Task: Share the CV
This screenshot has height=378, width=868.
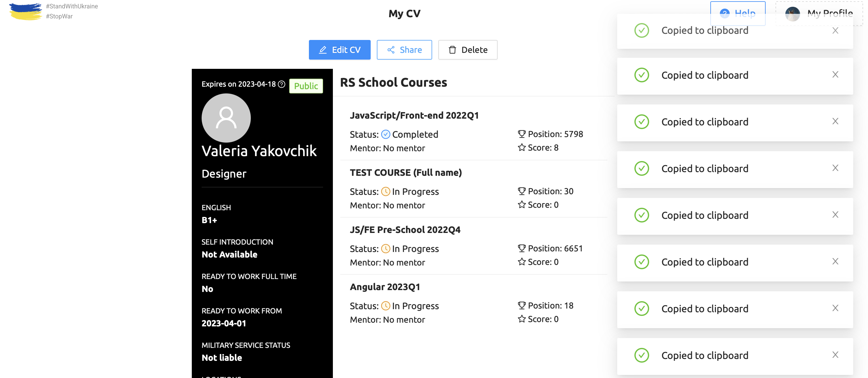Action: pyautogui.click(x=404, y=50)
